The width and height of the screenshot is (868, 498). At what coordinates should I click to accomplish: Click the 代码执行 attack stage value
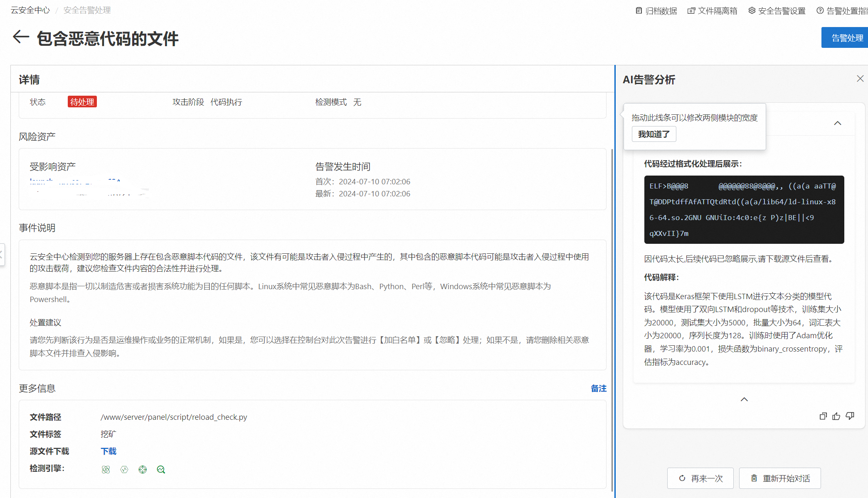tap(226, 102)
